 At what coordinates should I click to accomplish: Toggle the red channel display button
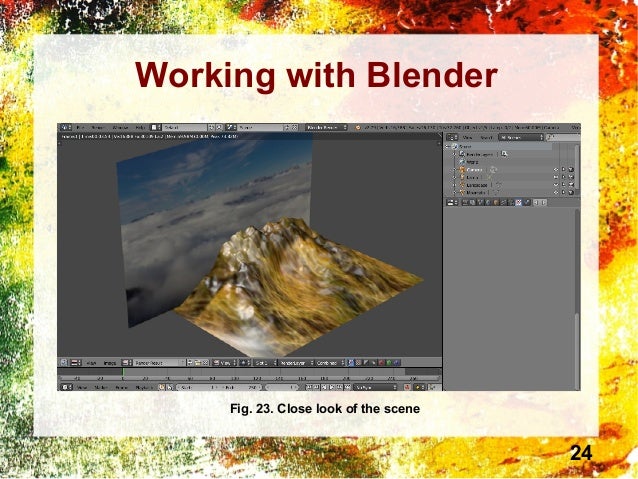pyautogui.click(x=381, y=363)
